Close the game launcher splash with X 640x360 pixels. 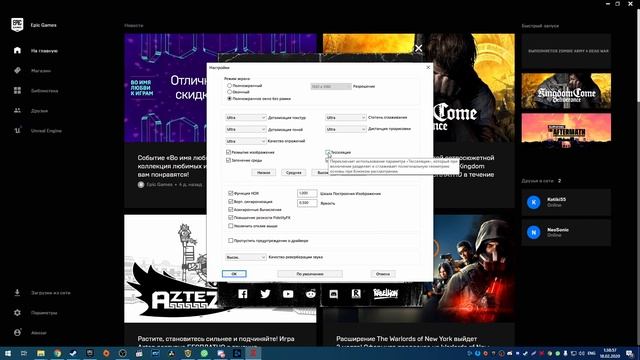click(418, 48)
